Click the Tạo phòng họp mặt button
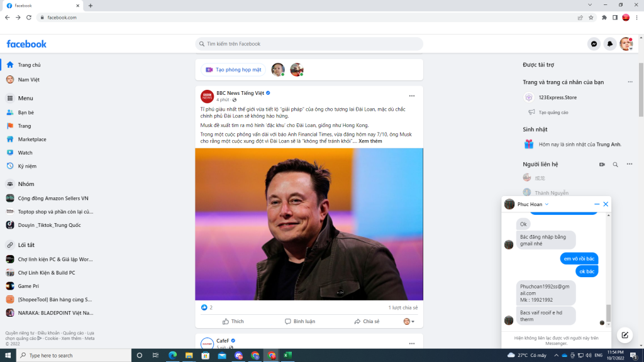 point(233,70)
